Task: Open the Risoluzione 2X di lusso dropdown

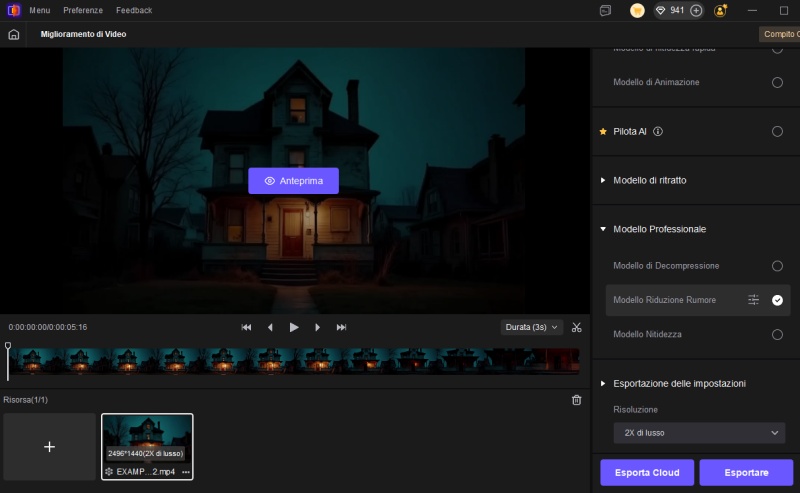Action: pyautogui.click(x=700, y=433)
